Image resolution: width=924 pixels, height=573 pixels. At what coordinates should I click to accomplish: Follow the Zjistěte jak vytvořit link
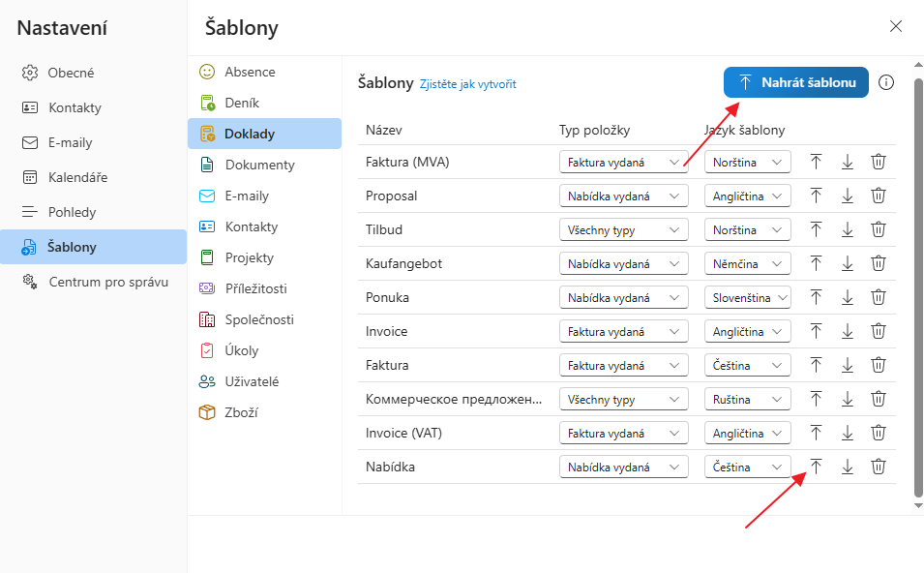(x=467, y=84)
